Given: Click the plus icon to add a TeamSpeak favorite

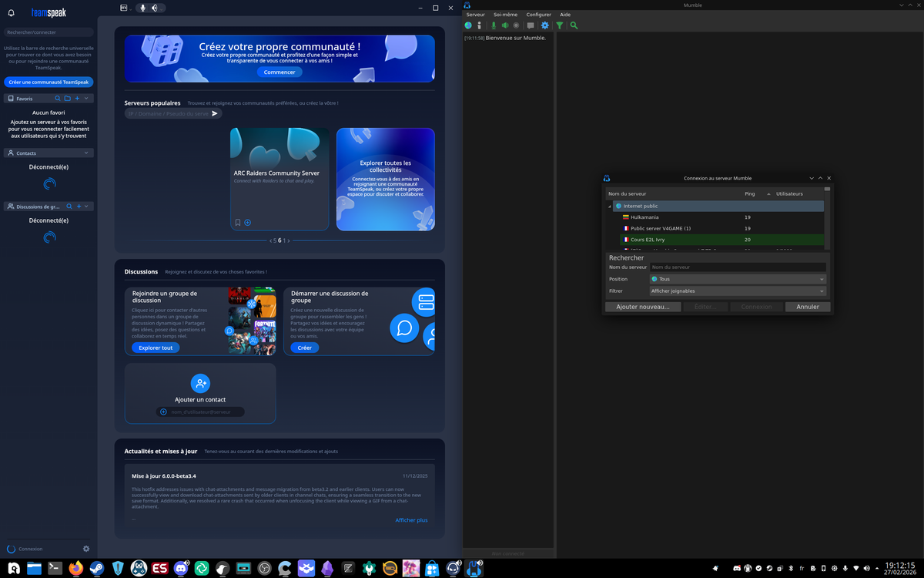Looking at the screenshot, I should (x=77, y=98).
